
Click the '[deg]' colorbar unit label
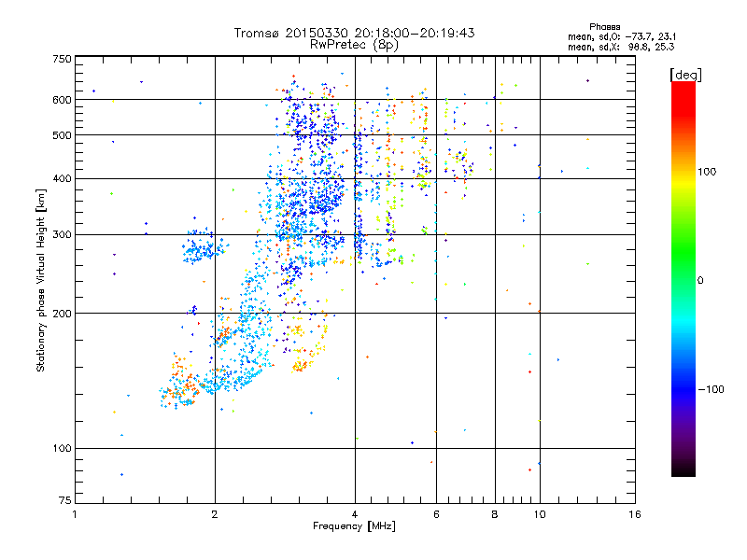point(685,76)
